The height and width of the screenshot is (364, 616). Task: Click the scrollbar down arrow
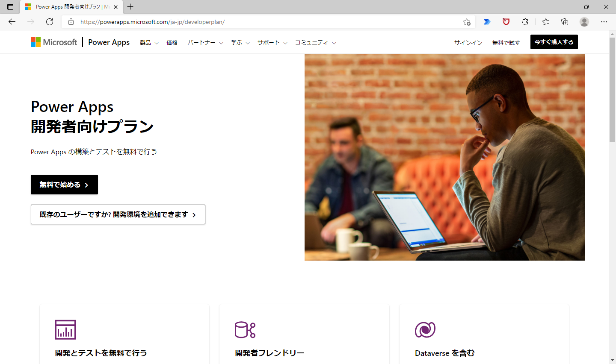tap(612, 360)
